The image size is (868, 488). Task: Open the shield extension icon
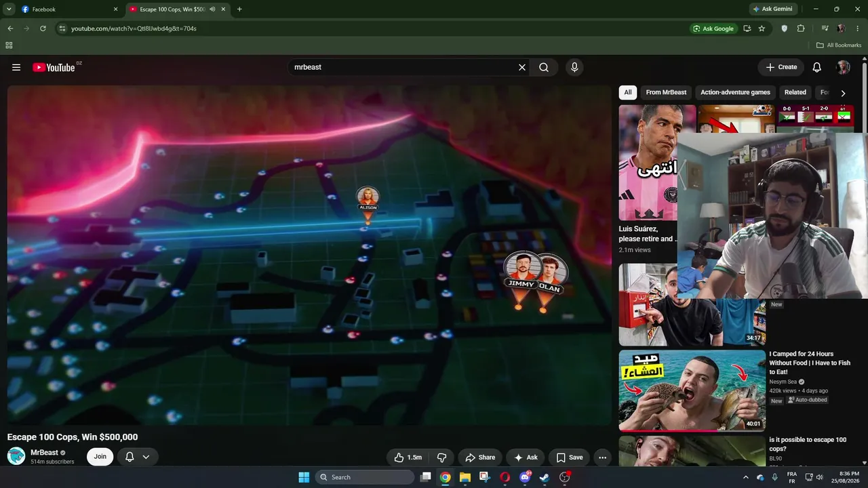785,28
